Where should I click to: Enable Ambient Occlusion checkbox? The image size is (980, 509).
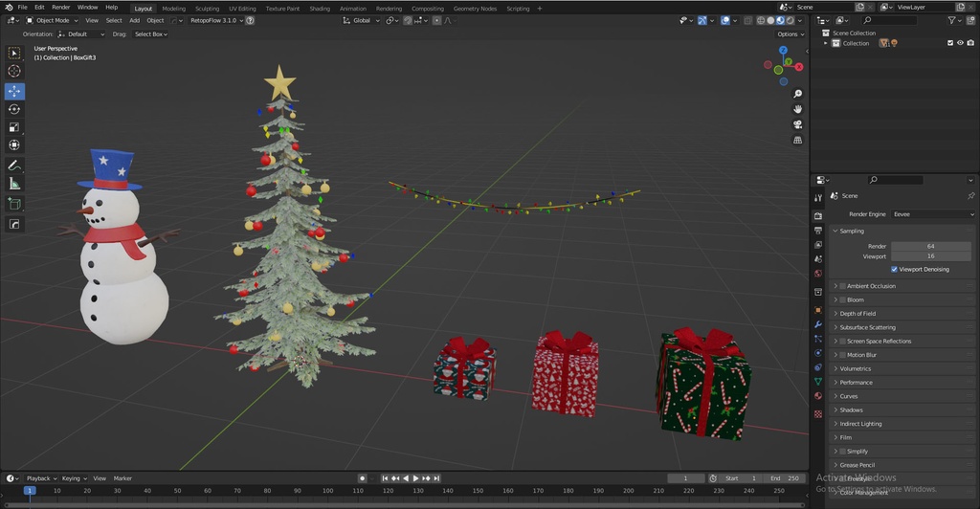coord(842,286)
